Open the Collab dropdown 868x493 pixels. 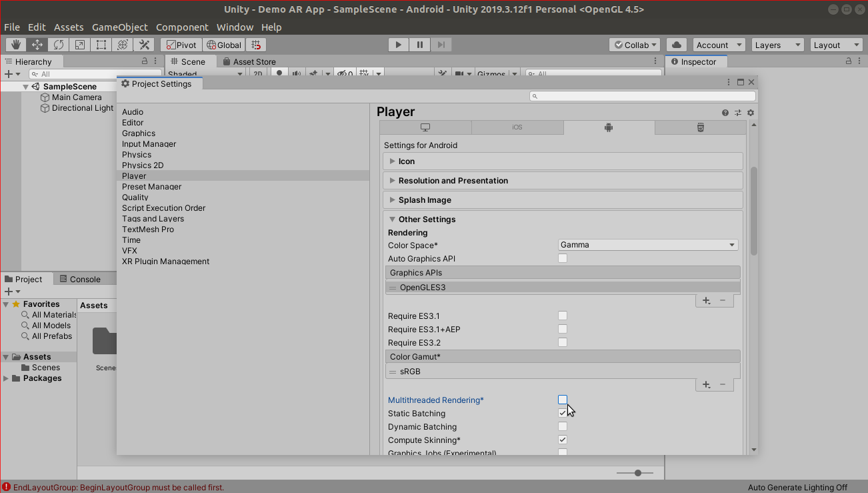pos(635,45)
